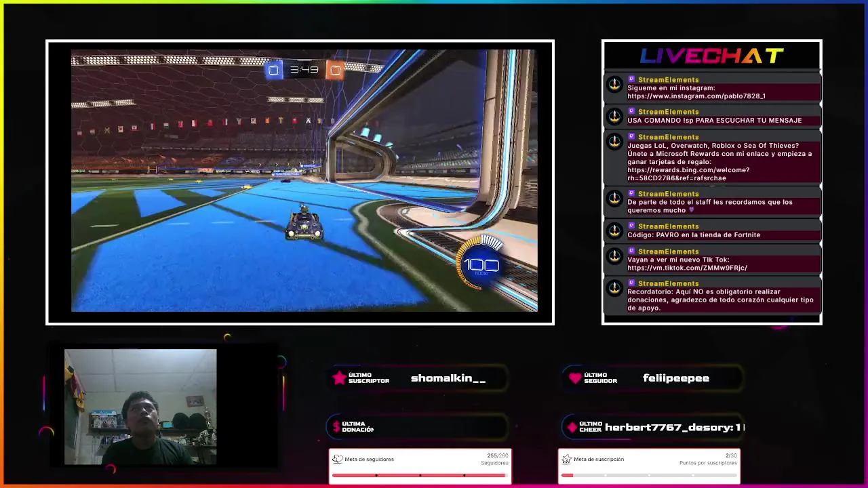Click the ÚLTIMO CHEER label
The width and height of the screenshot is (868, 488).
[x=591, y=427]
